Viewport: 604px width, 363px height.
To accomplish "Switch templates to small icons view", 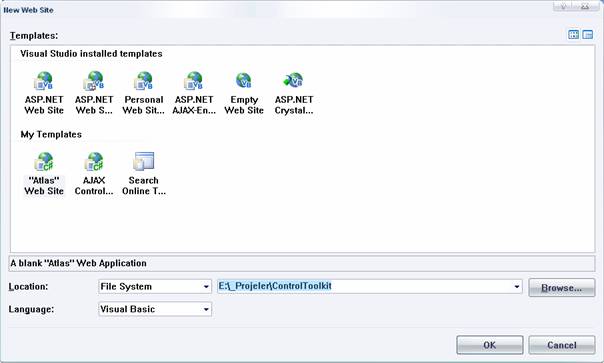I will [588, 35].
